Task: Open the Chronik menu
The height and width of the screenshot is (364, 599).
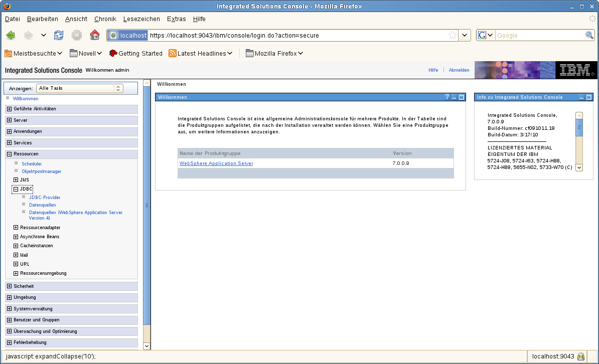Action: (105, 19)
